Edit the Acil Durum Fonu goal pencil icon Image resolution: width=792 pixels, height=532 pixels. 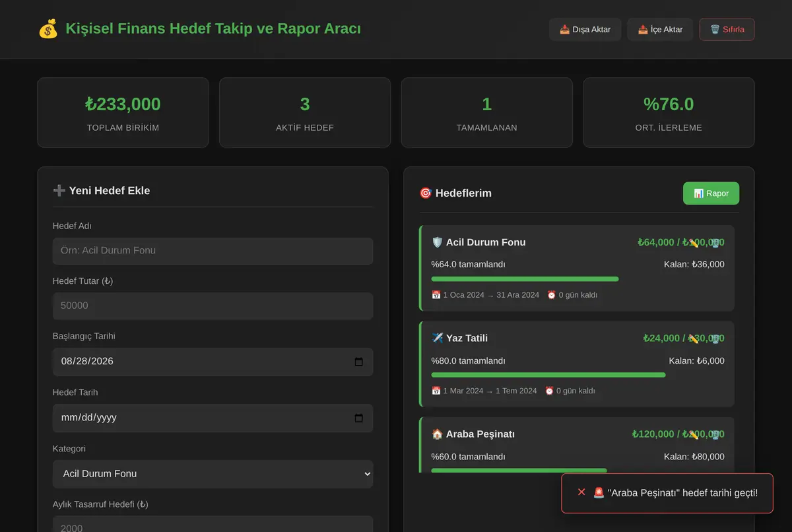pos(694,243)
